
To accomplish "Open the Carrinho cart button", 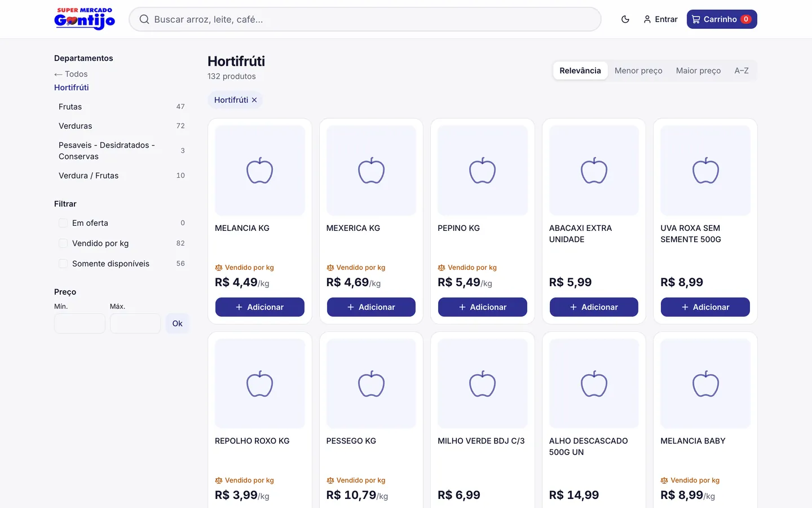I will (x=722, y=19).
